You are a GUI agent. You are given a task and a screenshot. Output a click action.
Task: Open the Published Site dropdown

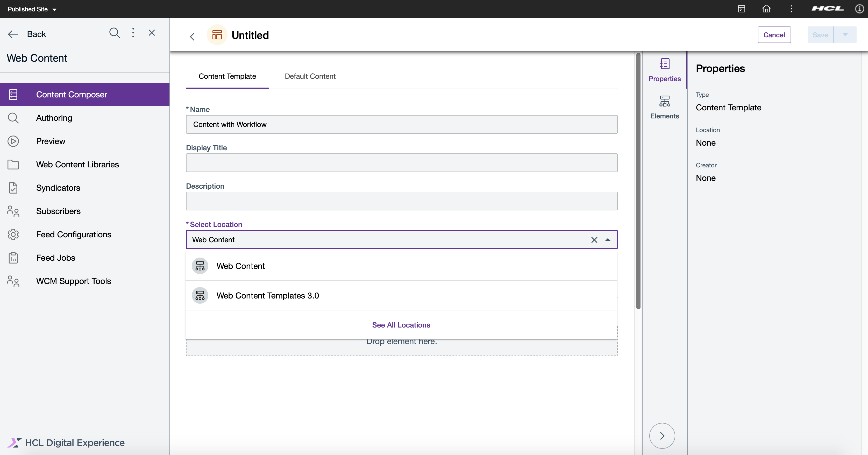pos(32,9)
